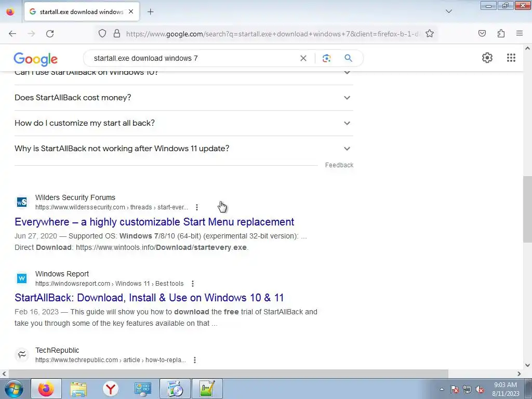The image size is (532, 399).
Task: Launch Yandex browser from taskbar
Action: click(x=111, y=389)
